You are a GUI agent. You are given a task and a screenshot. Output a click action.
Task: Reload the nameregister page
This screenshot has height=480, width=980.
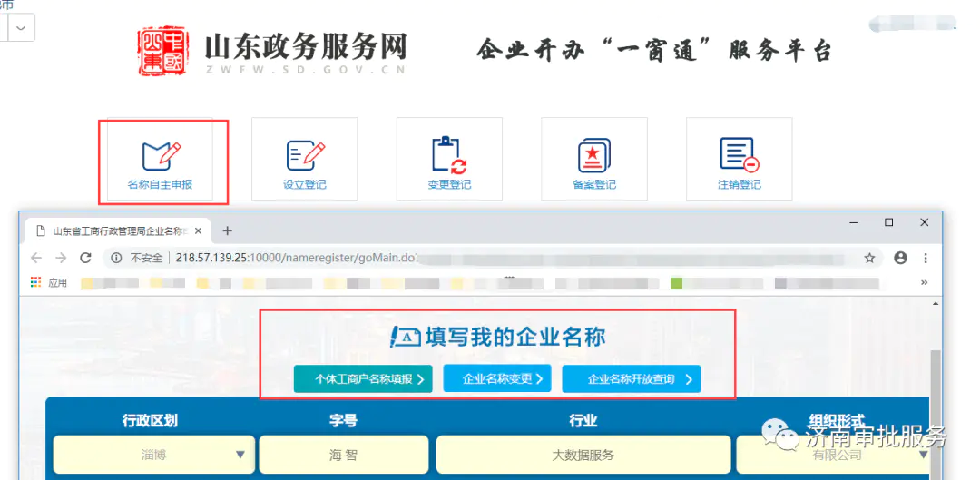[x=85, y=258]
